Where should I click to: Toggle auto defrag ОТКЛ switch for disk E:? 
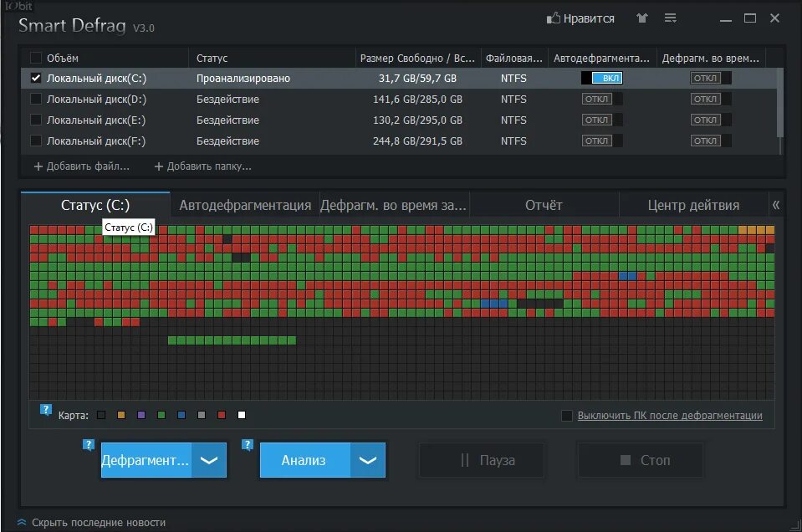(x=602, y=120)
